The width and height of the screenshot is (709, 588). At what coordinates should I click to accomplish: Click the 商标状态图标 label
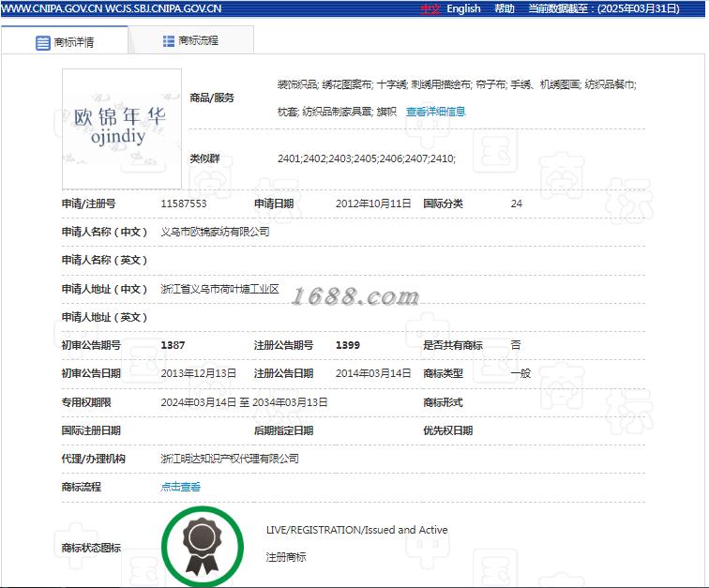[91, 549]
